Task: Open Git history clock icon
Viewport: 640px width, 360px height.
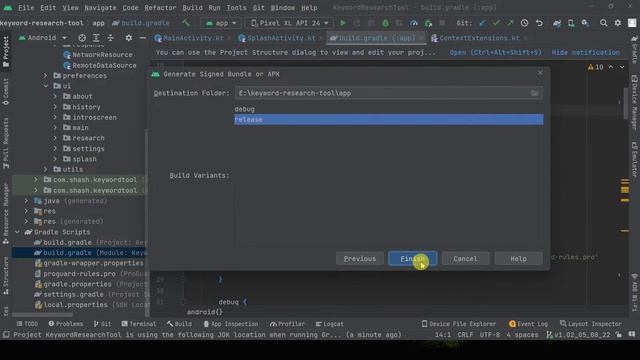Action: [524, 23]
